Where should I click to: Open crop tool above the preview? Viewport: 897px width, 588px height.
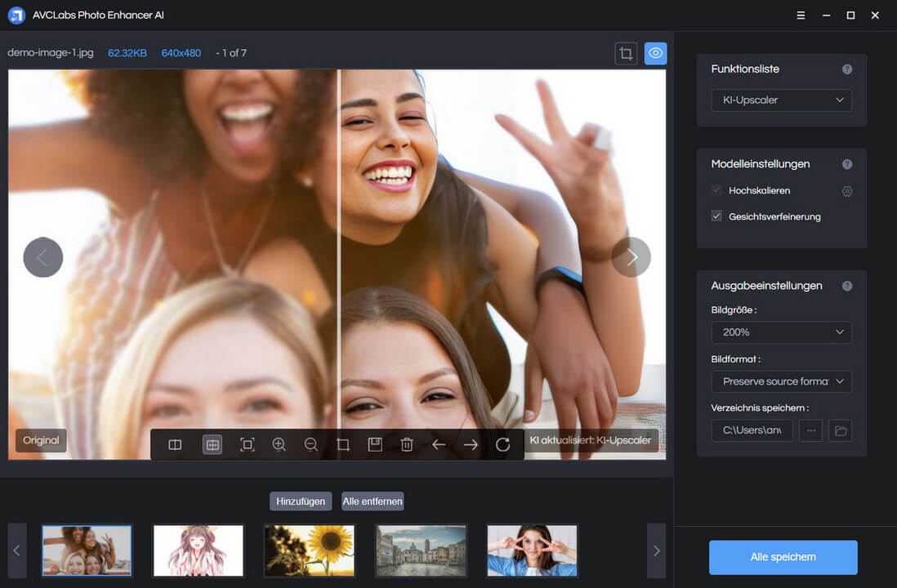click(626, 54)
